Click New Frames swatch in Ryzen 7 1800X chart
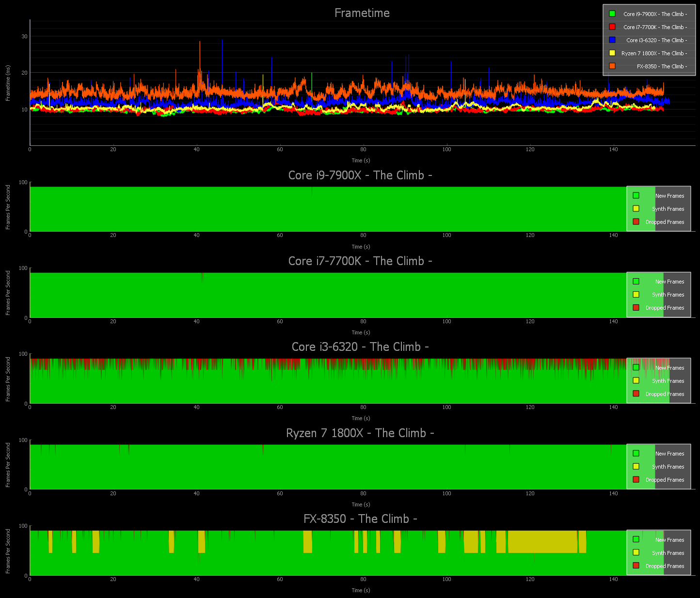This screenshot has width=700, height=598. click(636, 454)
